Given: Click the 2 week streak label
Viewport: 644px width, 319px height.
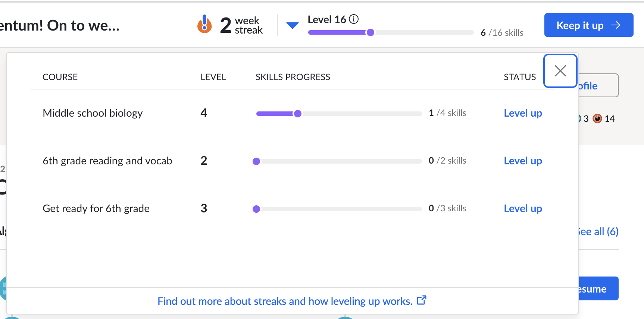Looking at the screenshot, I should pyautogui.click(x=241, y=25).
